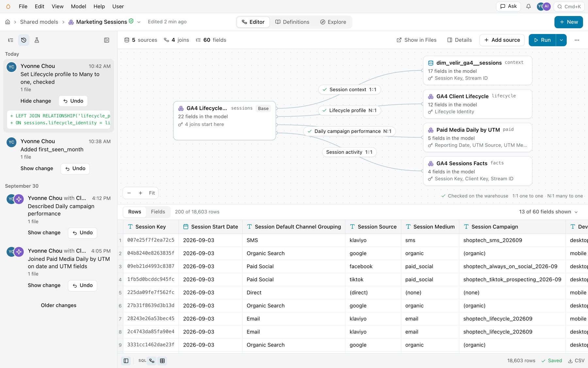Click Add source
This screenshot has width=588, height=368.
[x=502, y=40]
